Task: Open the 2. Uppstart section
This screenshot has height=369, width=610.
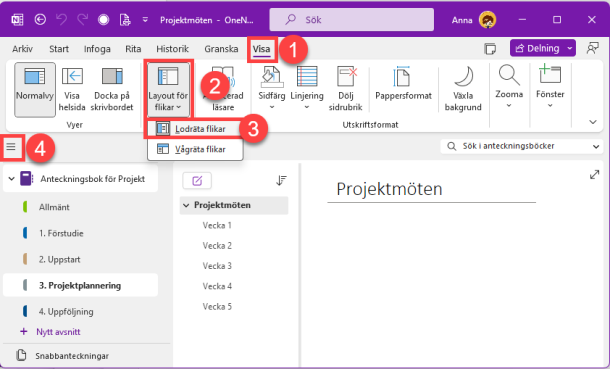Action: [x=60, y=259]
